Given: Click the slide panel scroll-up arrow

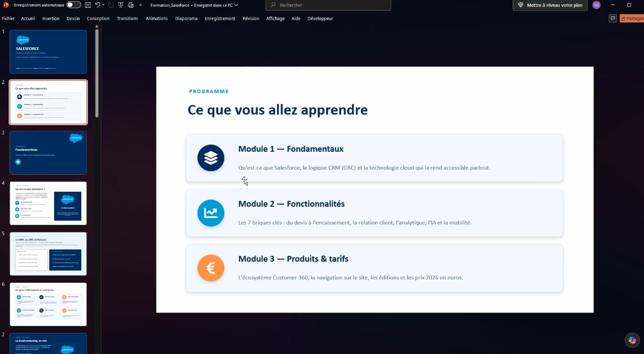Looking at the screenshot, I should coord(97,27).
